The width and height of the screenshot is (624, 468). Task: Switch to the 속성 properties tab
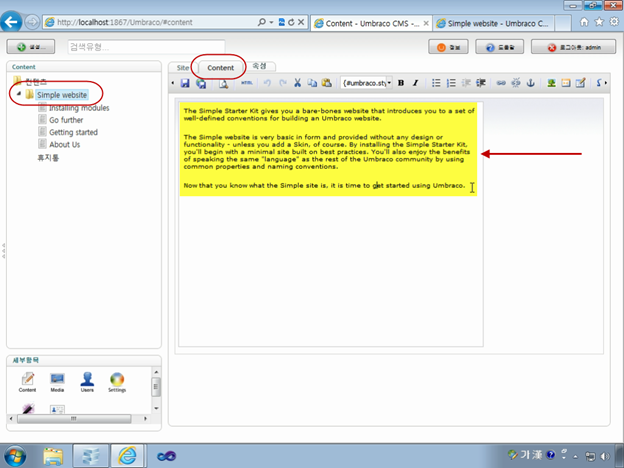point(259,66)
